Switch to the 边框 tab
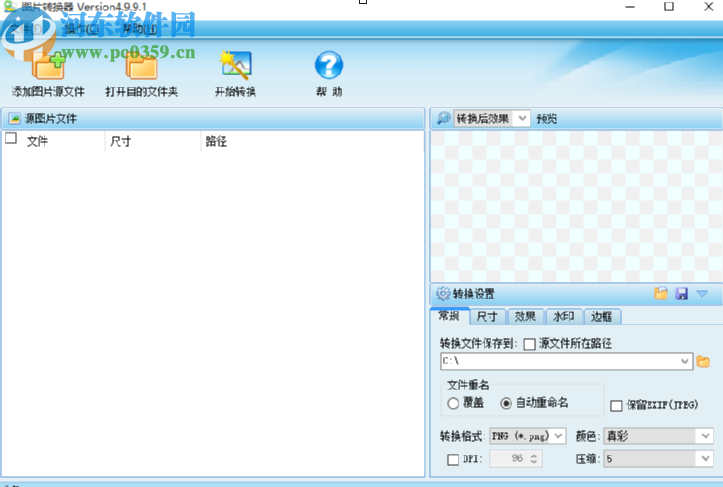Image resolution: width=723 pixels, height=487 pixels. click(602, 316)
